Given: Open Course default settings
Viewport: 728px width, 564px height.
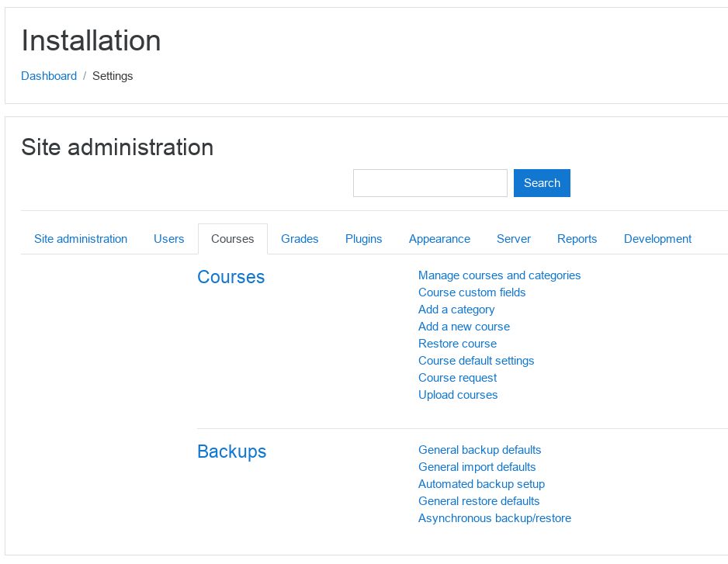Looking at the screenshot, I should coord(476,361).
